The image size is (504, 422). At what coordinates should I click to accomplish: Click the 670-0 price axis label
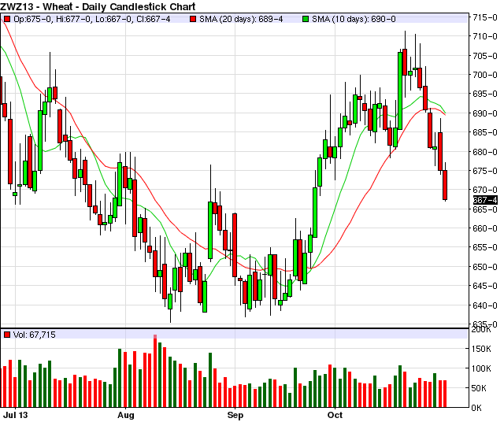(x=485, y=190)
